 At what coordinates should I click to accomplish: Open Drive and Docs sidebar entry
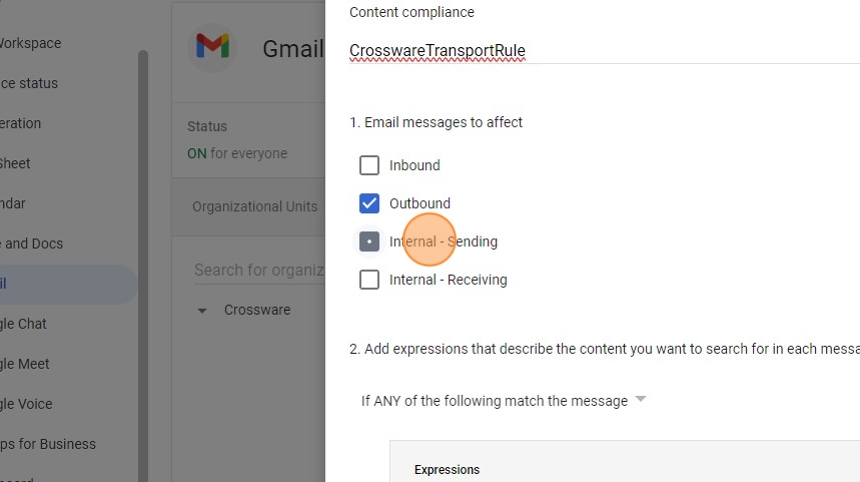pyautogui.click(x=31, y=243)
